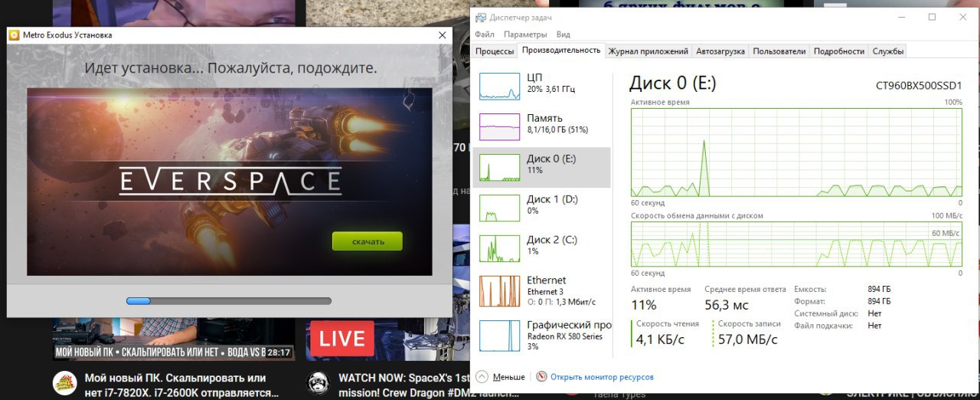Screen dimensions: 980x400
Task: Select the Производительность tab
Action: 561,51
